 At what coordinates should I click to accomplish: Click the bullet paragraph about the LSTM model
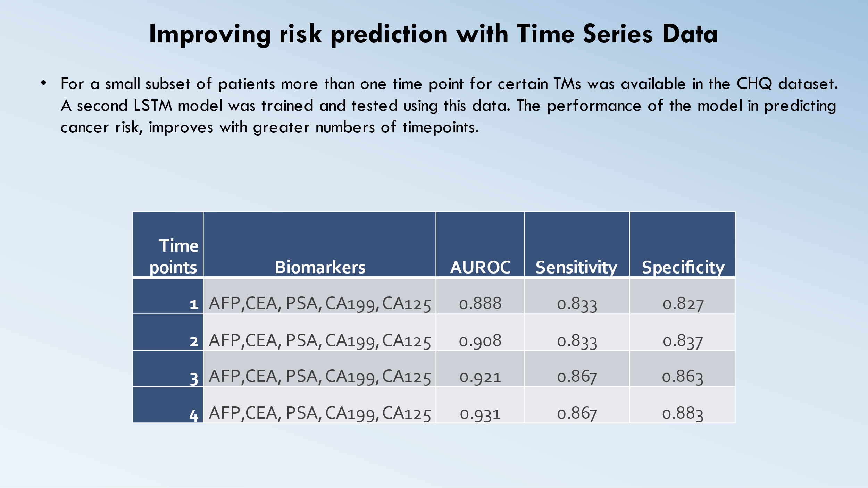pyautogui.click(x=448, y=106)
